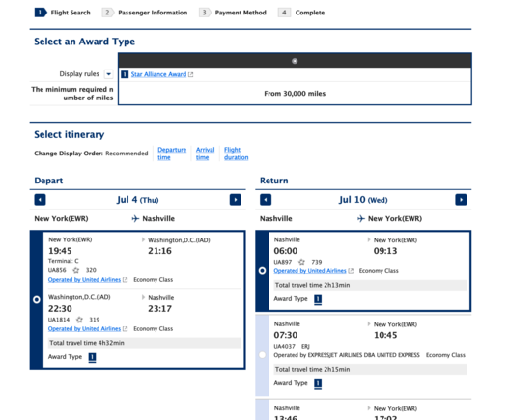Click flight number UA4037
Viewport: 510px width, 420px height.
(285, 347)
